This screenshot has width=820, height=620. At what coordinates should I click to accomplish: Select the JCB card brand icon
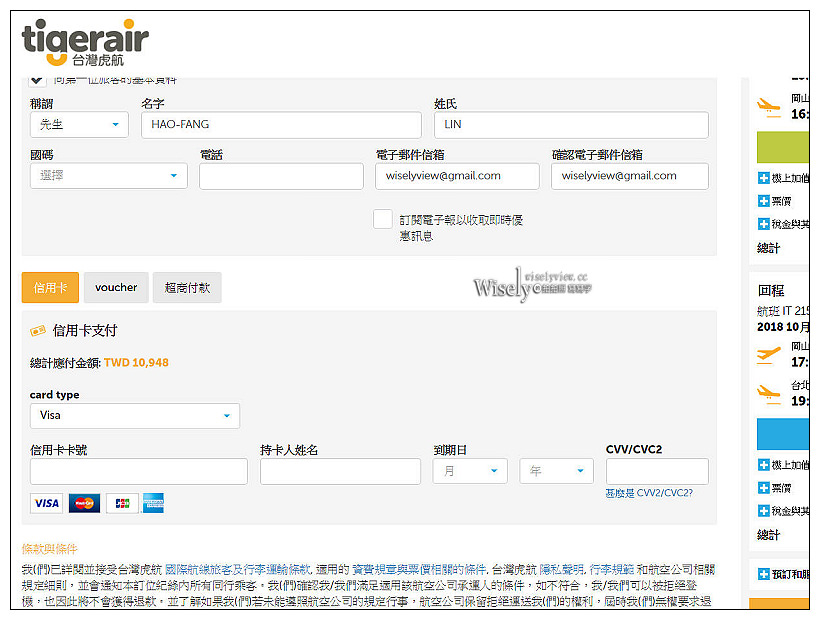coord(121,503)
